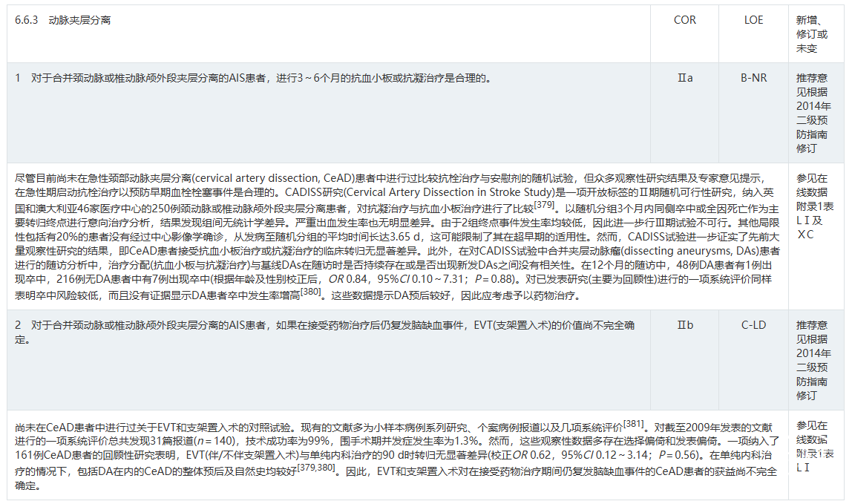Image resolution: width=852 pixels, height=504 pixels.
Task: Click 推荐意见根据2014年 note beside recommendation 1
Action: [x=812, y=113]
